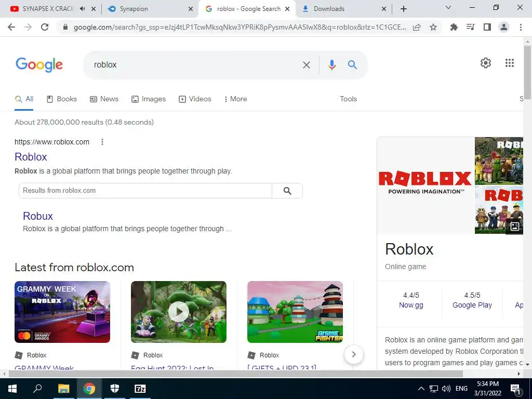Go back with the browser back arrow
Screen dimensions: 532x399
click(11, 27)
